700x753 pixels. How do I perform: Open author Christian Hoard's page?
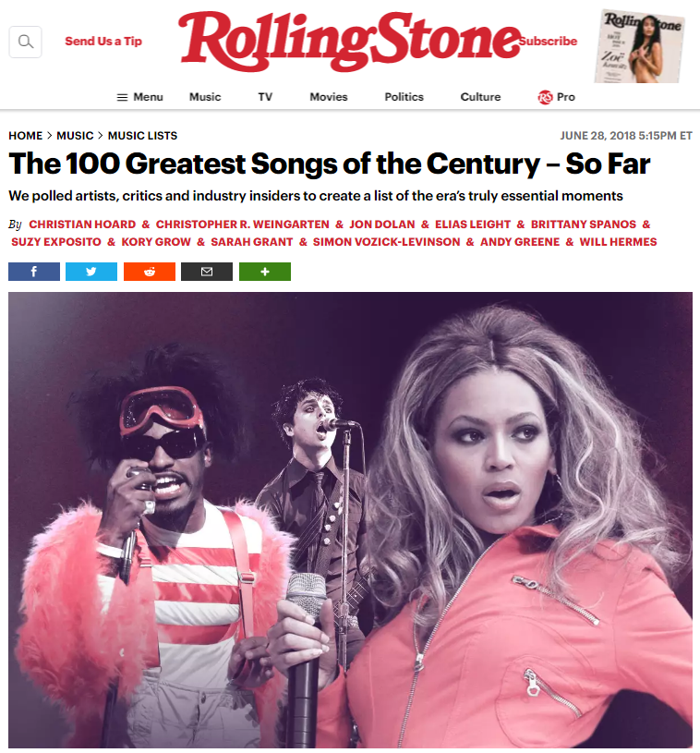(82, 225)
